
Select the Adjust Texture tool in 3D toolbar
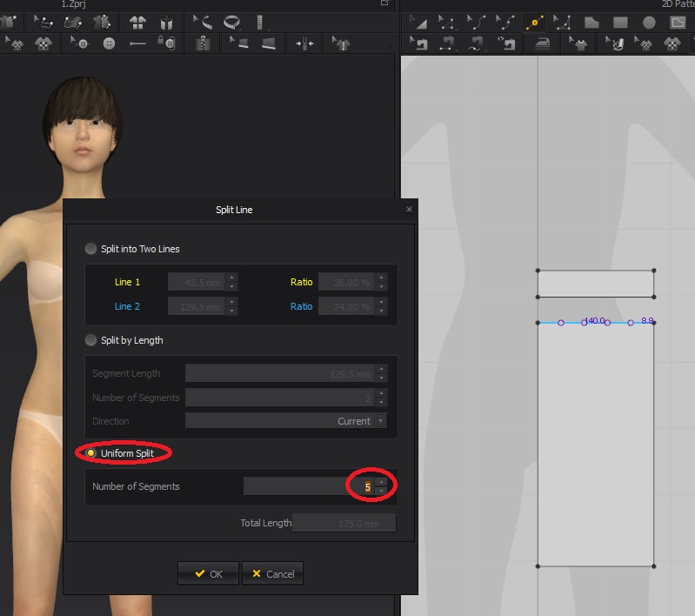[x=43, y=44]
